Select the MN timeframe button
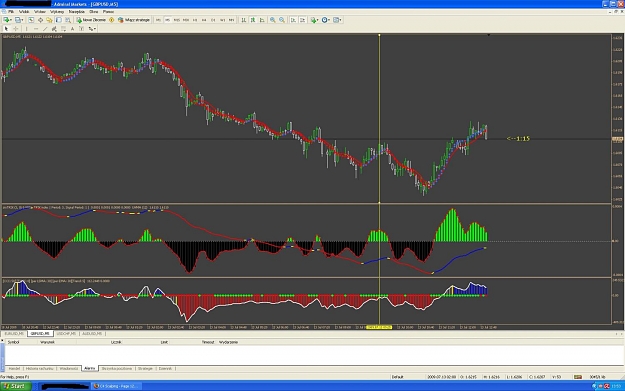 [232, 20]
